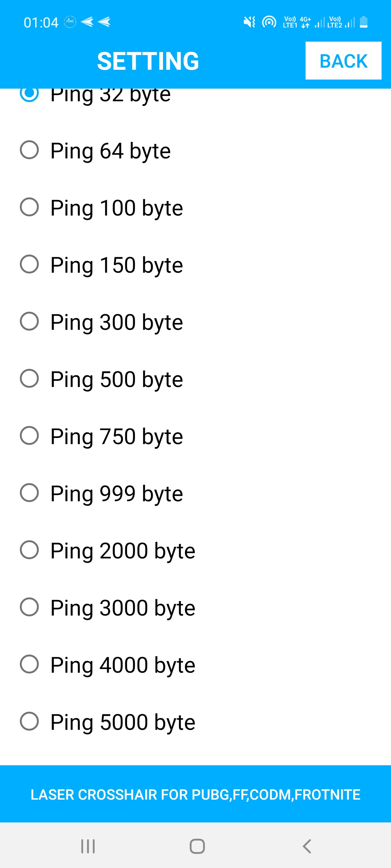Tap the battery status icon
This screenshot has height=868, width=391.
click(x=364, y=22)
